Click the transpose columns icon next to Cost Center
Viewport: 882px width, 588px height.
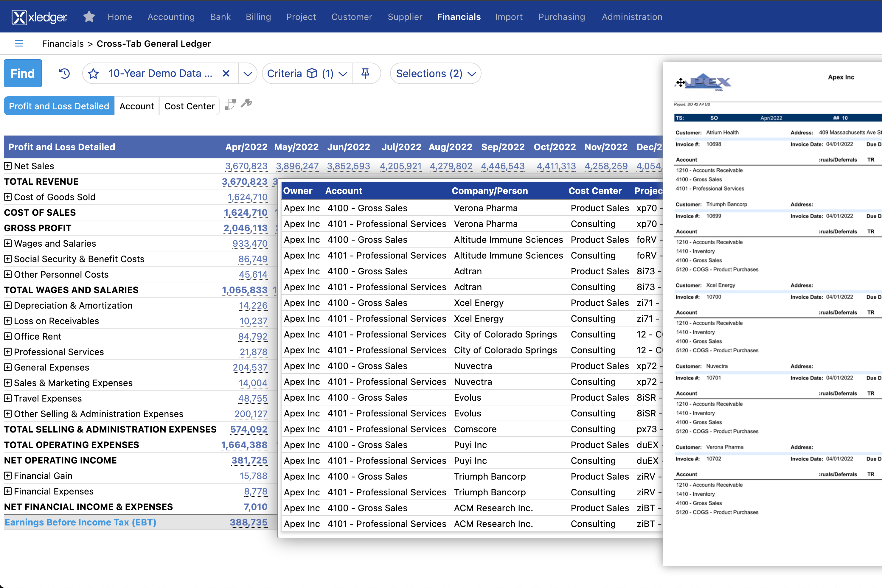(230, 105)
